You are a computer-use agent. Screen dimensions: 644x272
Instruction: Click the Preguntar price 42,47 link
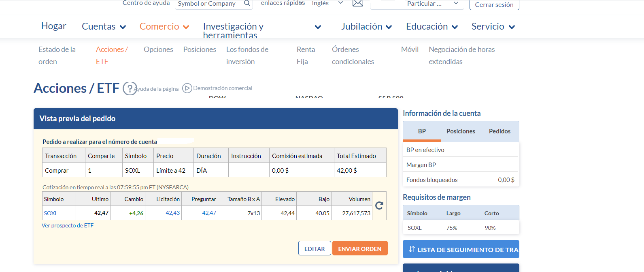pos(209,213)
